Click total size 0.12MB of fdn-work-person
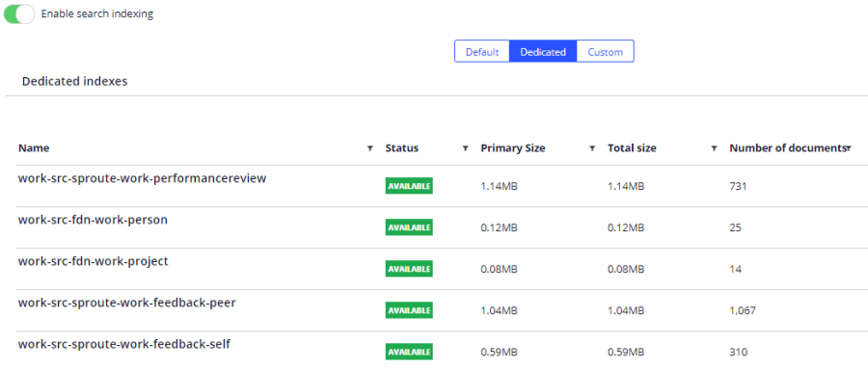The width and height of the screenshot is (868, 369). point(626,228)
